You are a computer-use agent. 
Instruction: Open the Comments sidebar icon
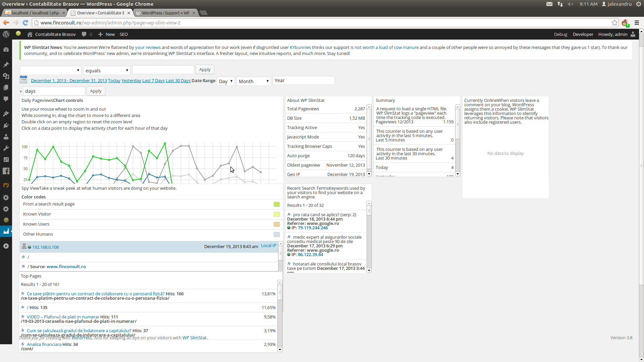pyautogui.click(x=6, y=99)
